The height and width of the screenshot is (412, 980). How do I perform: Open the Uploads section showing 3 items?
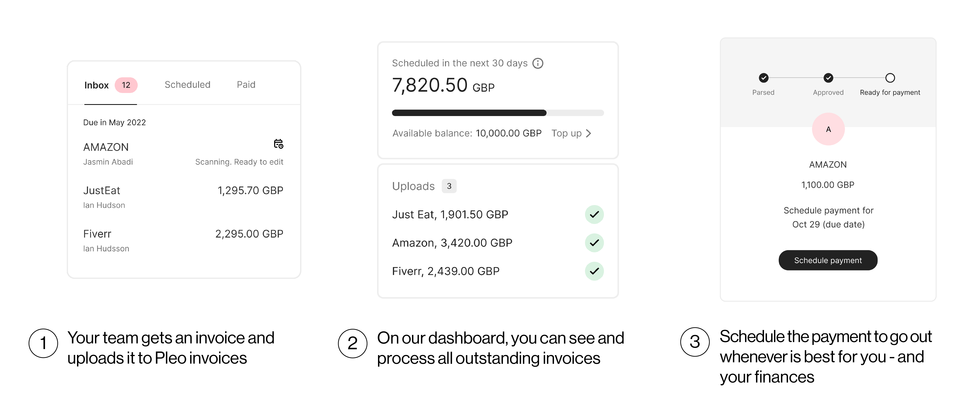[414, 186]
